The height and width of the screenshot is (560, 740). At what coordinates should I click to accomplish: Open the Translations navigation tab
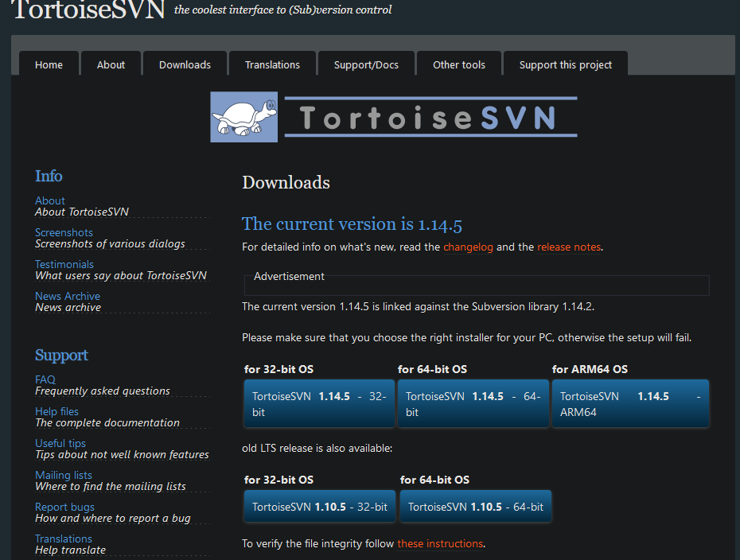click(x=272, y=64)
